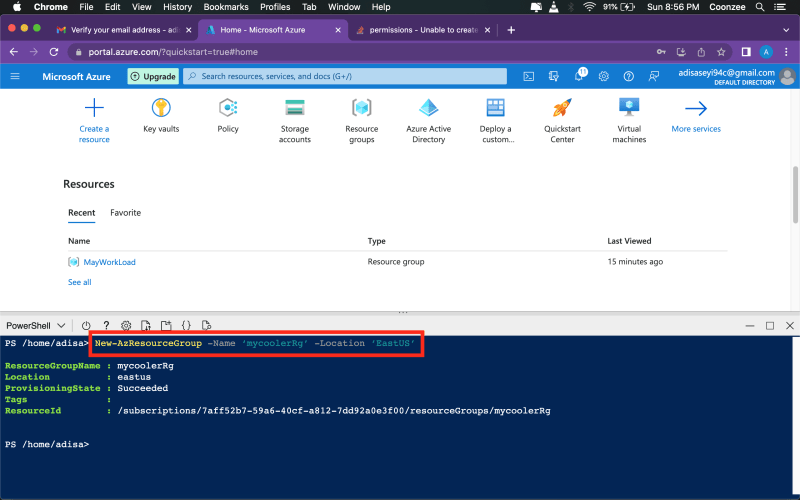The height and width of the screenshot is (500, 800).
Task: Switch to the permissions - Unable to create tab
Action: [422, 30]
